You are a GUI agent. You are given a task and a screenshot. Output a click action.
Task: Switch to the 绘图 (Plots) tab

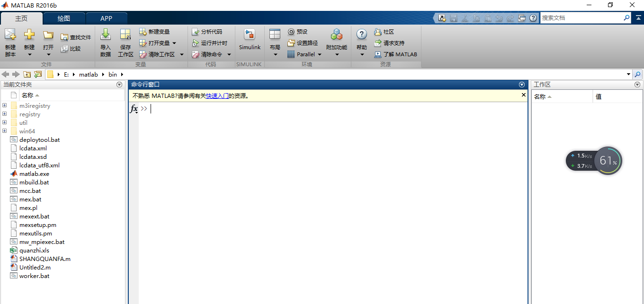[64, 18]
